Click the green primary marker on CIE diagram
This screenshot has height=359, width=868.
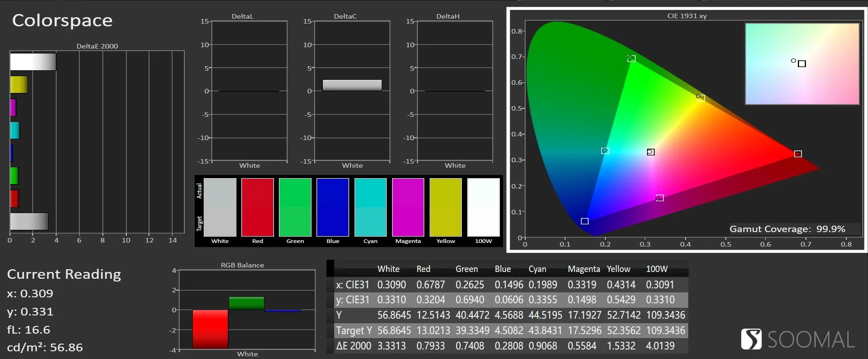(x=632, y=58)
